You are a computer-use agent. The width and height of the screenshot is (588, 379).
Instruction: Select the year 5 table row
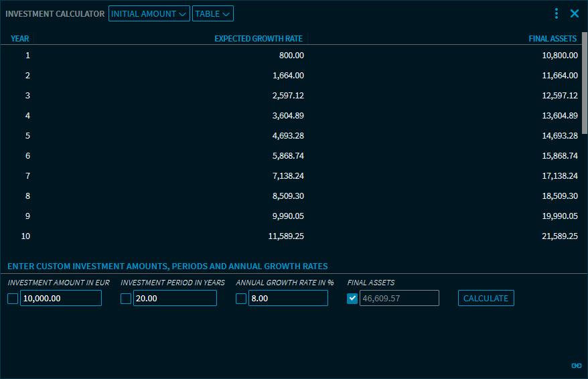tap(293, 136)
